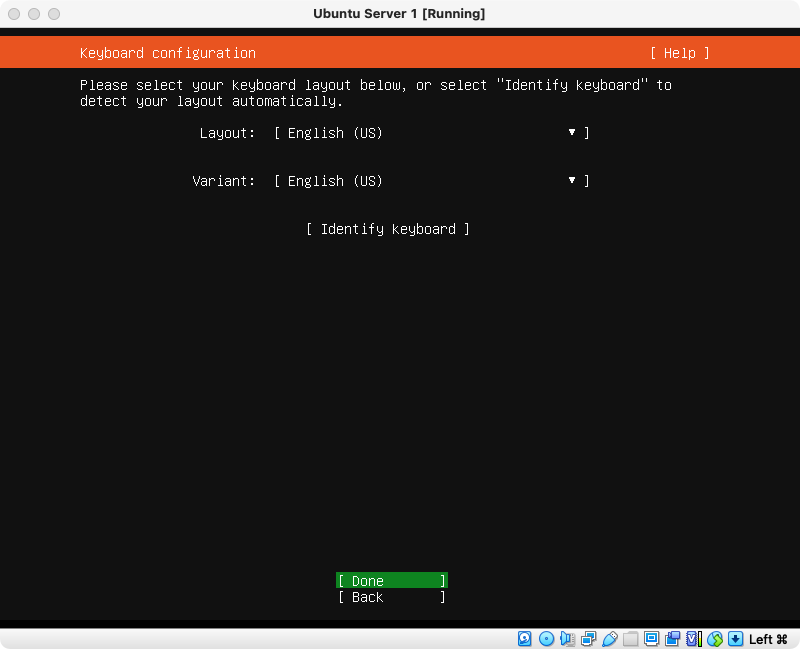Click the audio status bar icon
This screenshot has height=649, width=800.
coord(567,638)
